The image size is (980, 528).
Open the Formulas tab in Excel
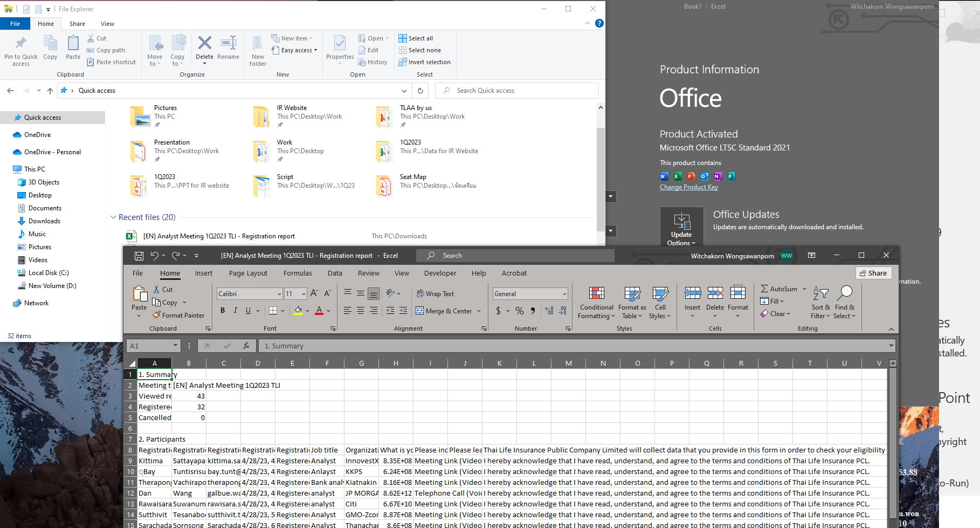(298, 273)
